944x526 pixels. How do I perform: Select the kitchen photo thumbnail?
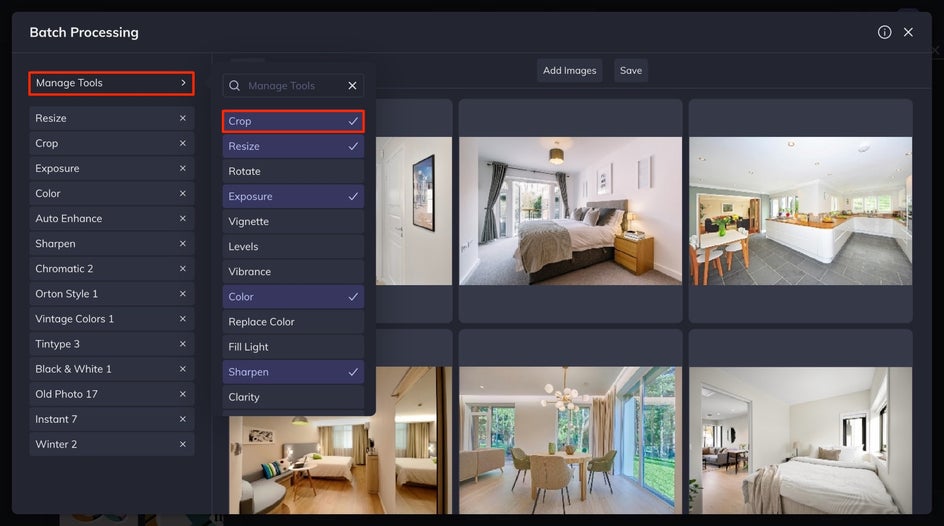(801, 211)
